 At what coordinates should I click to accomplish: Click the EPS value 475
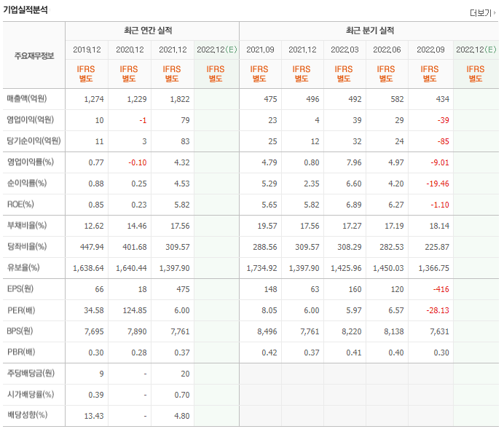click(x=184, y=290)
